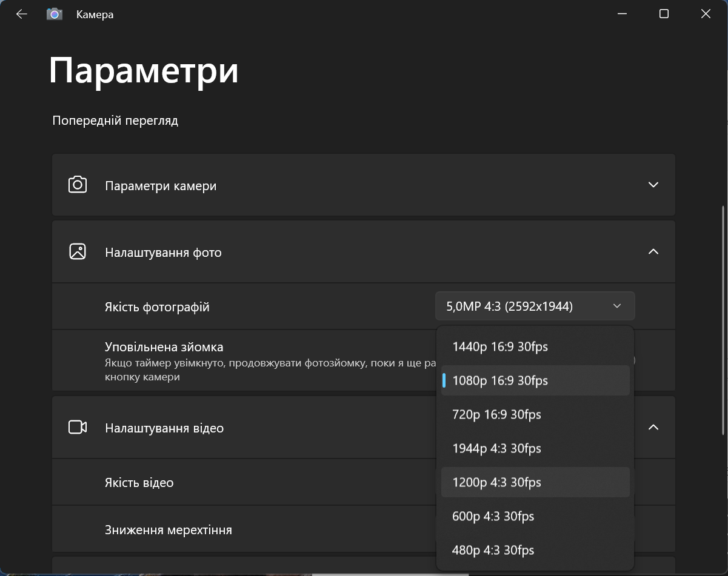Click the camera icon beside Параметри камери
Screen dimensions: 728x576
(78, 185)
